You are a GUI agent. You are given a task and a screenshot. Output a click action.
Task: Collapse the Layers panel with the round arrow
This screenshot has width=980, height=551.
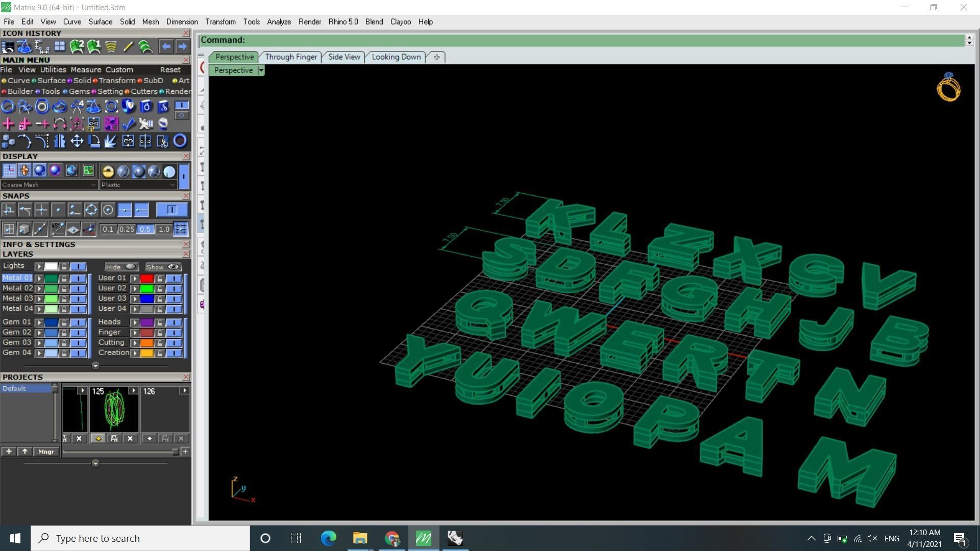[95, 366]
